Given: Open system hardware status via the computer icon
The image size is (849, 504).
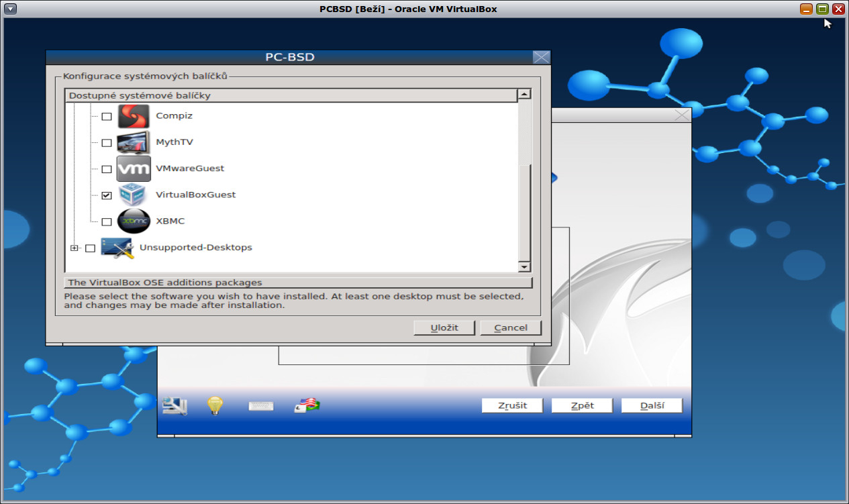Looking at the screenshot, I should (x=173, y=405).
